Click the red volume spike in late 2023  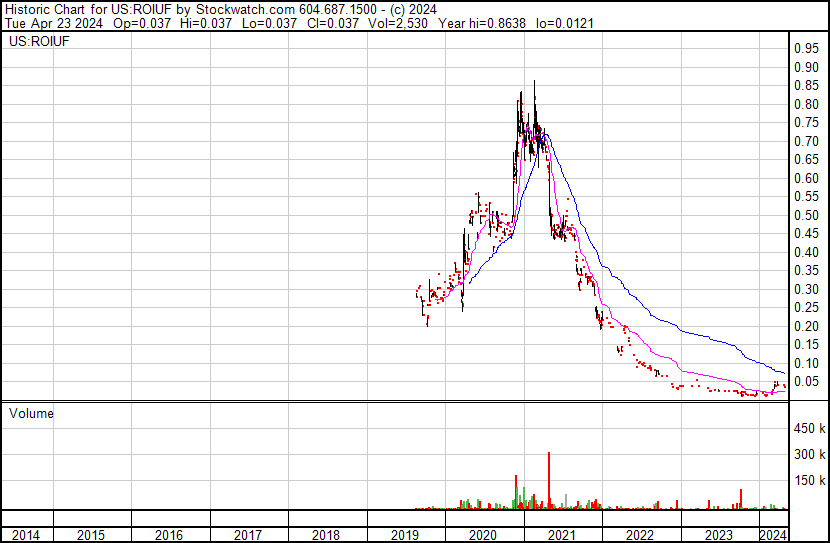click(x=741, y=499)
